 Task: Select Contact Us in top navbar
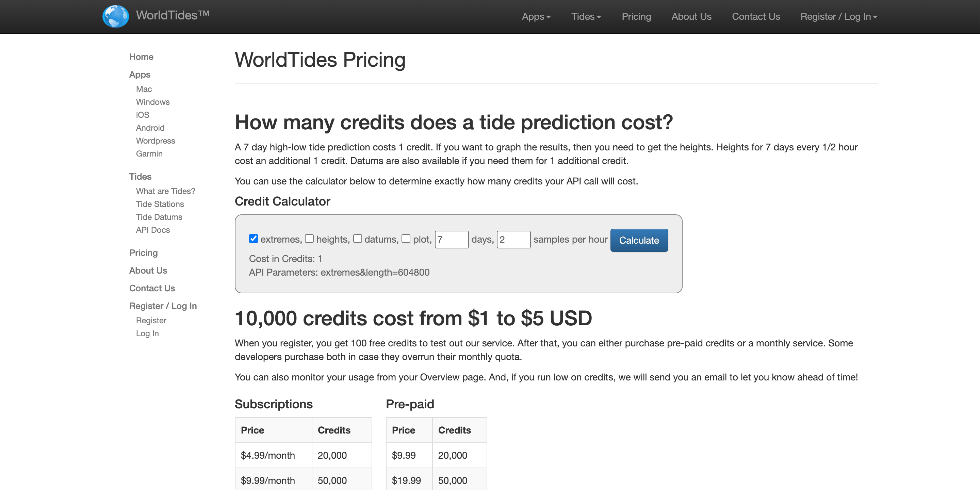point(755,17)
